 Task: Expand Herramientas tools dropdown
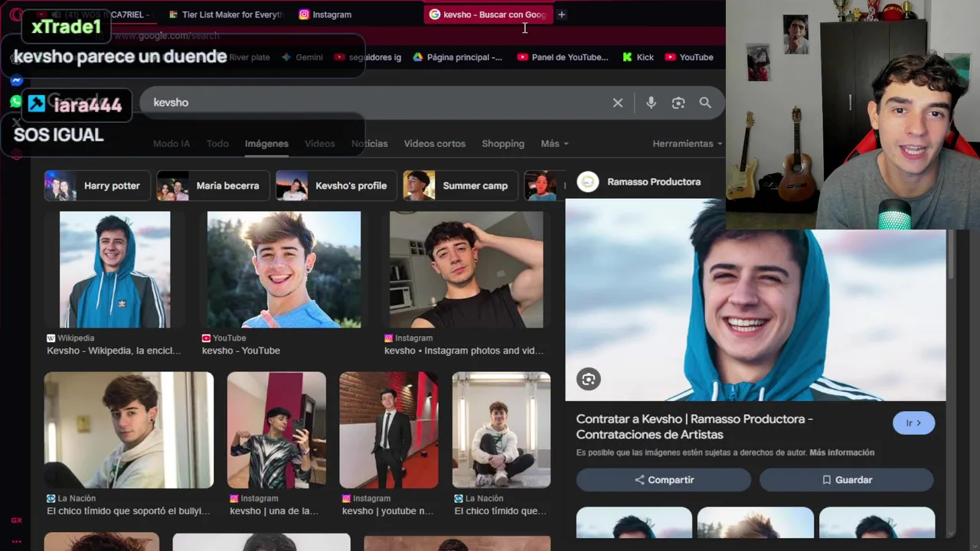687,144
